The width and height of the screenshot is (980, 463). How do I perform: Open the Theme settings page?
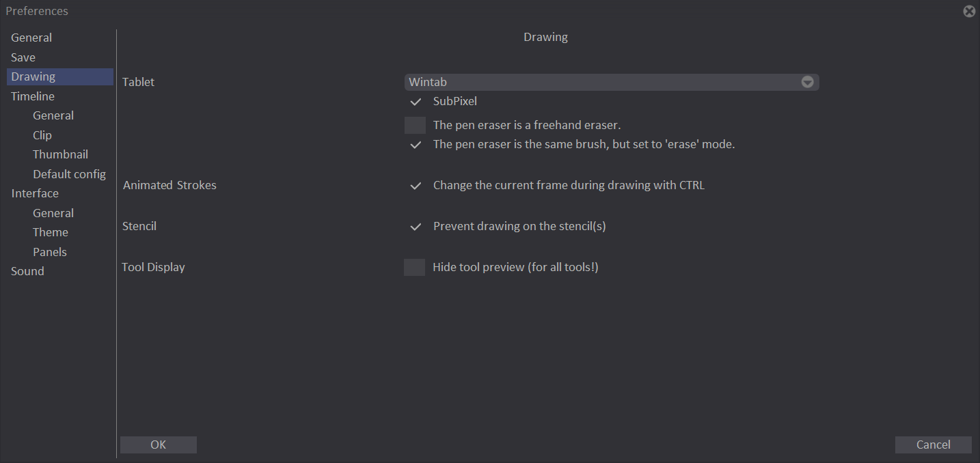click(x=50, y=231)
